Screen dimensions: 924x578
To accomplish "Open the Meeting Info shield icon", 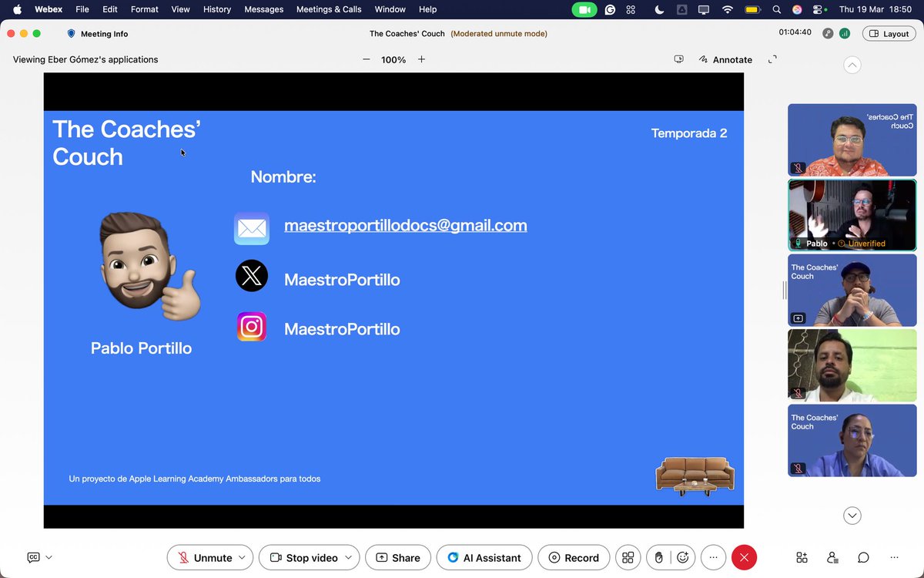I will coord(72,34).
